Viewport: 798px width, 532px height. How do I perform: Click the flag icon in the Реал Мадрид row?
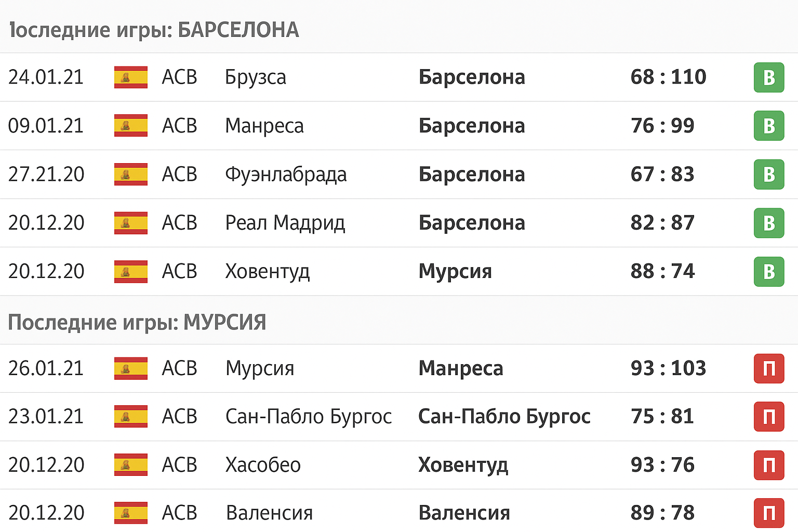tap(131, 223)
